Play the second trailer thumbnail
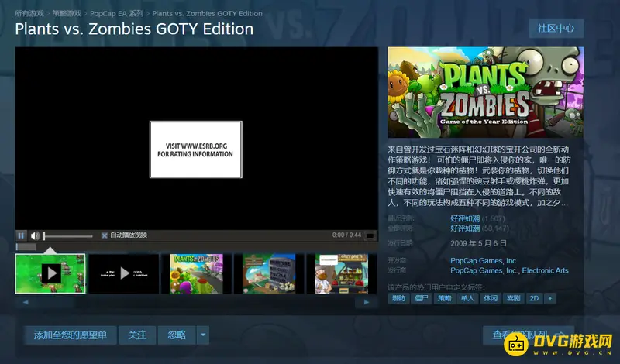 tap(123, 273)
